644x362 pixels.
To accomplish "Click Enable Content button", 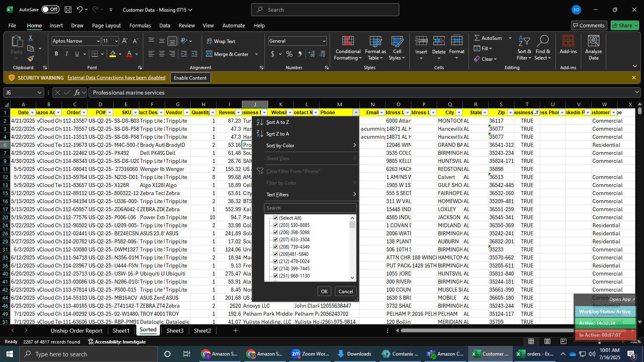I will (x=190, y=78).
